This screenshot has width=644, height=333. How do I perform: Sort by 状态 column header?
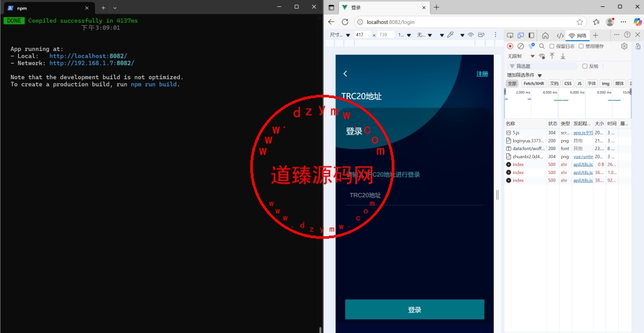pos(553,123)
